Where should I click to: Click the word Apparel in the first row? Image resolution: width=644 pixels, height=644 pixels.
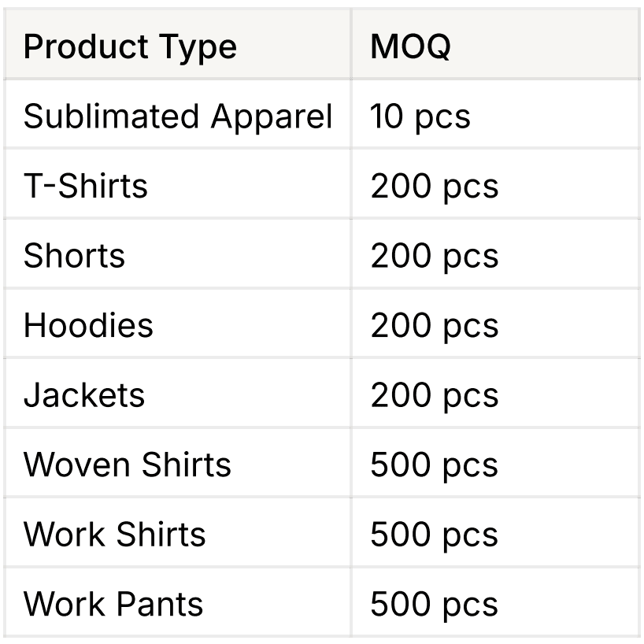click(272, 117)
